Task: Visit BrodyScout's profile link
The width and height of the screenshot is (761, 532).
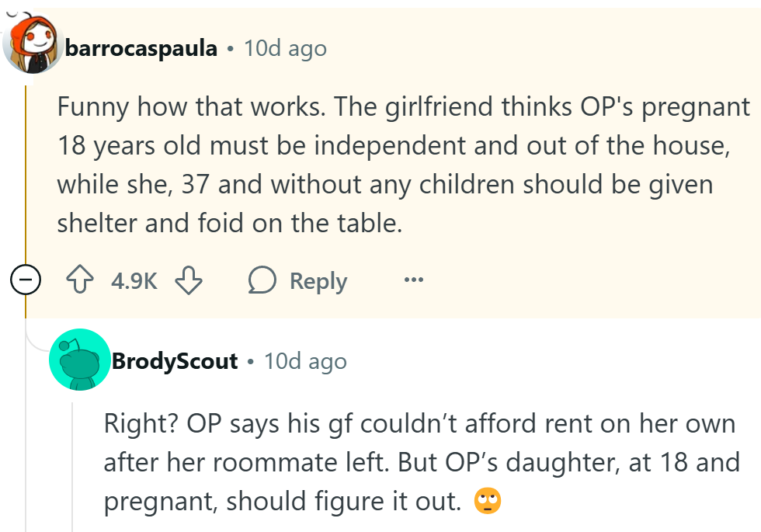Action: [x=174, y=360]
